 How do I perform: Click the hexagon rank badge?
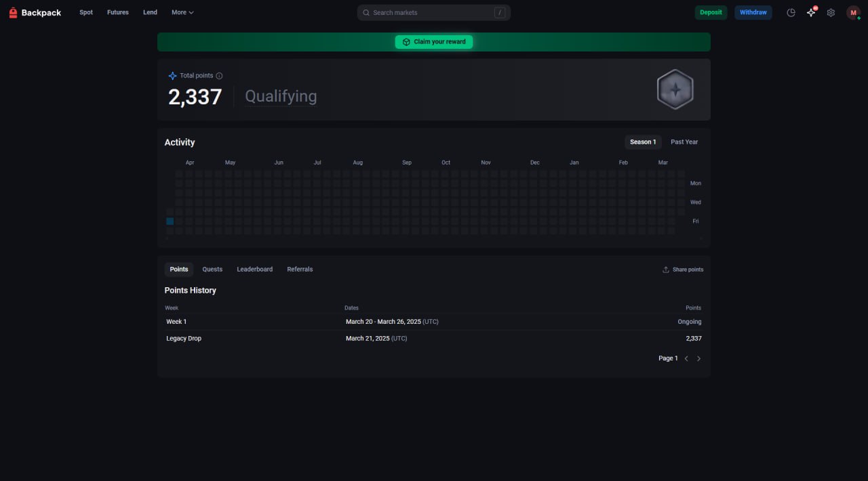tap(675, 89)
